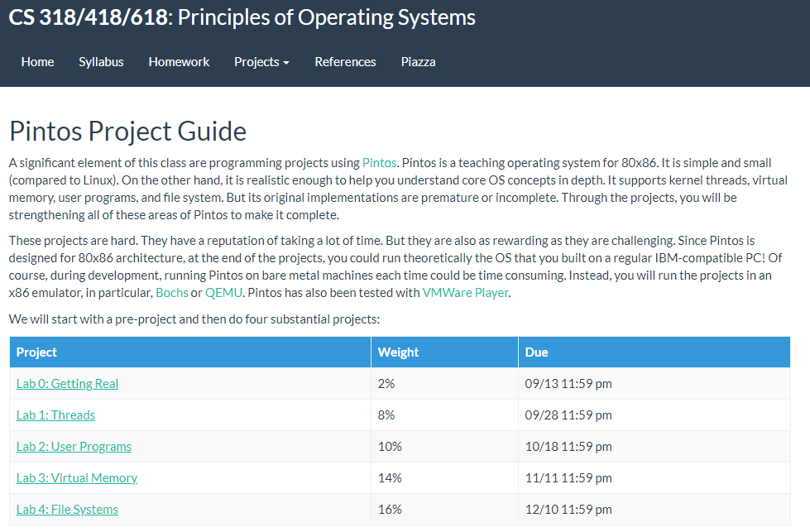810x532 pixels.
Task: Open the Projects dropdown menu
Action: click(261, 62)
